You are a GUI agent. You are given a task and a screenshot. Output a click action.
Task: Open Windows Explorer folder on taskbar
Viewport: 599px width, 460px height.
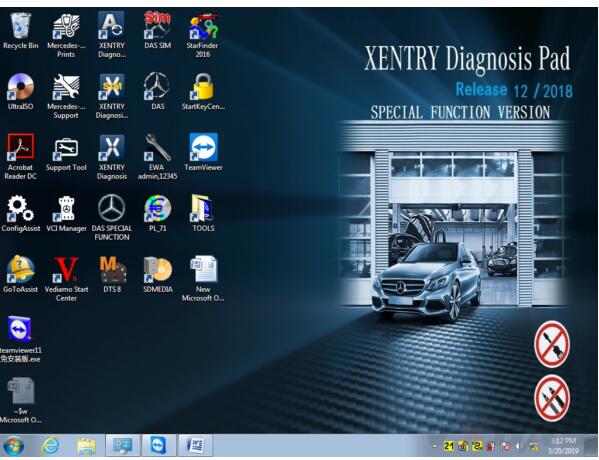click(x=87, y=446)
